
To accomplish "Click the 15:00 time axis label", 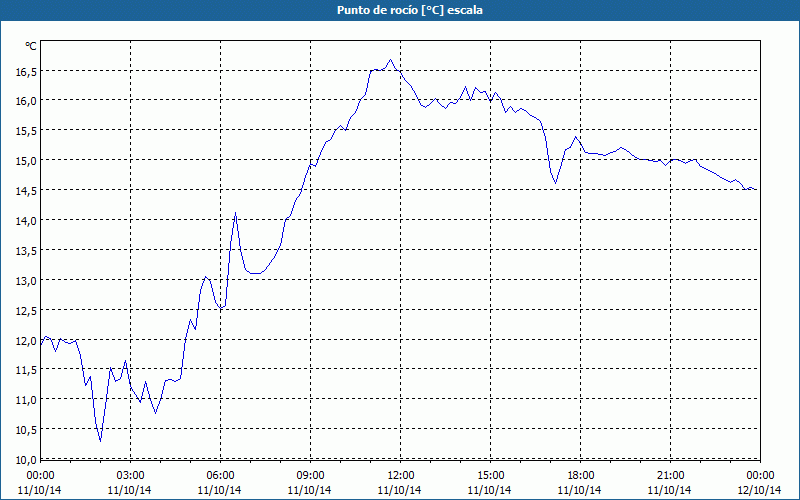I will (x=490, y=476).
